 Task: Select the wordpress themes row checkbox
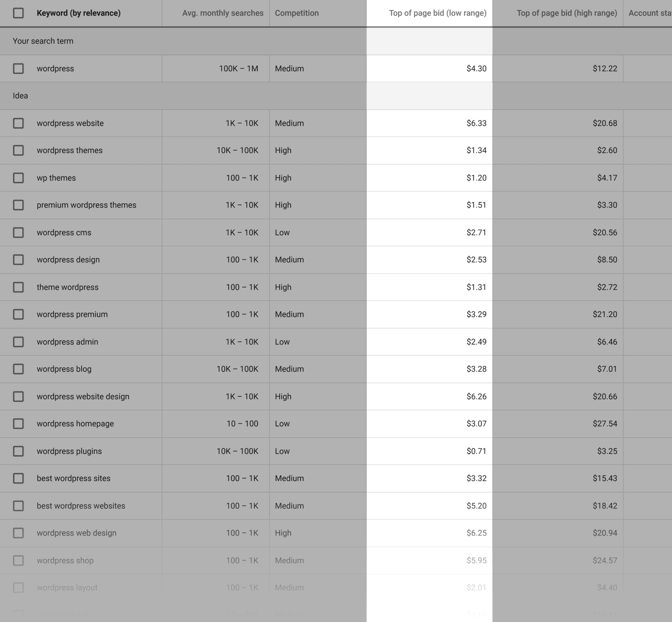point(18,150)
